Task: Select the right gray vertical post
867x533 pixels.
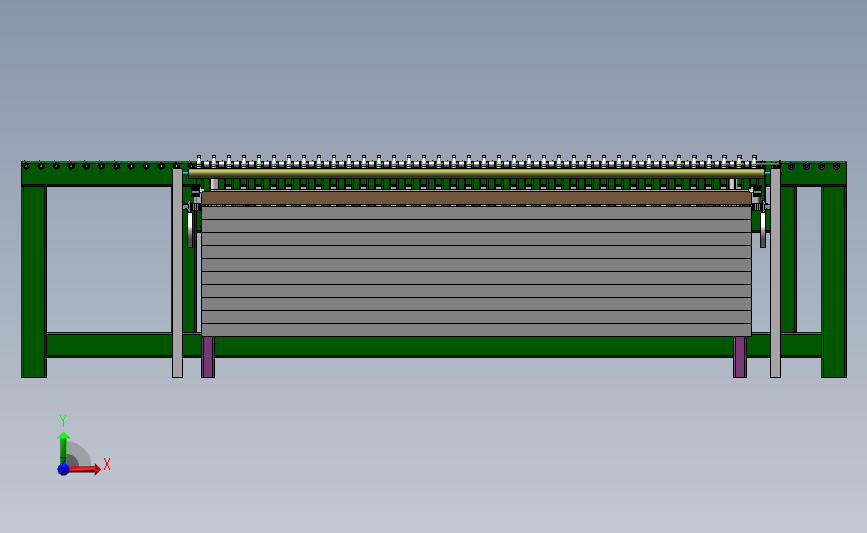Action: pos(775,273)
